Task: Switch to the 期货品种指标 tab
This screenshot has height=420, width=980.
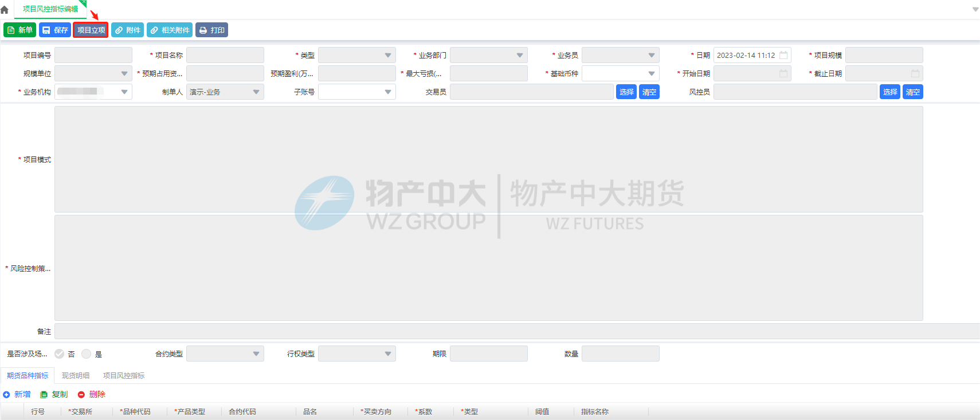Action: [x=28, y=375]
